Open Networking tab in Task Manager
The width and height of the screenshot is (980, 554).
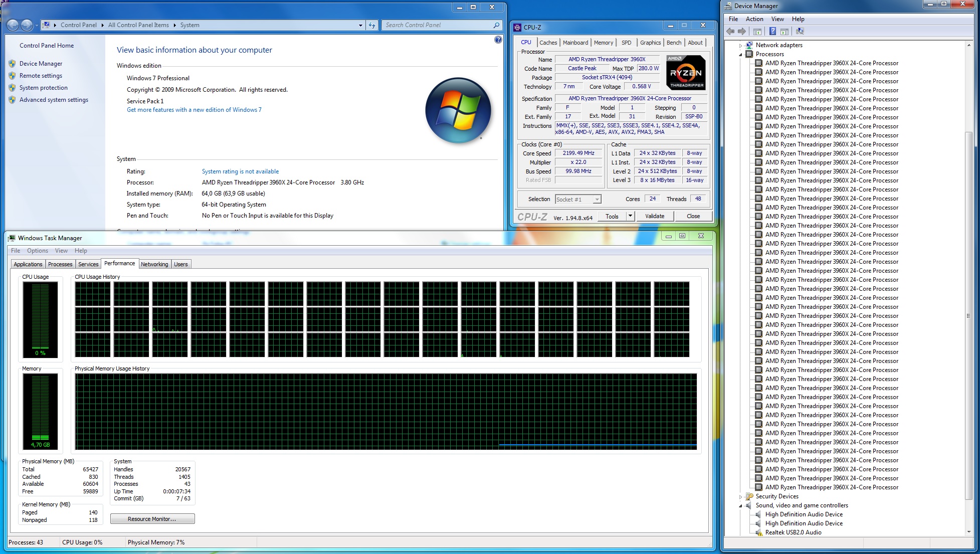point(154,264)
